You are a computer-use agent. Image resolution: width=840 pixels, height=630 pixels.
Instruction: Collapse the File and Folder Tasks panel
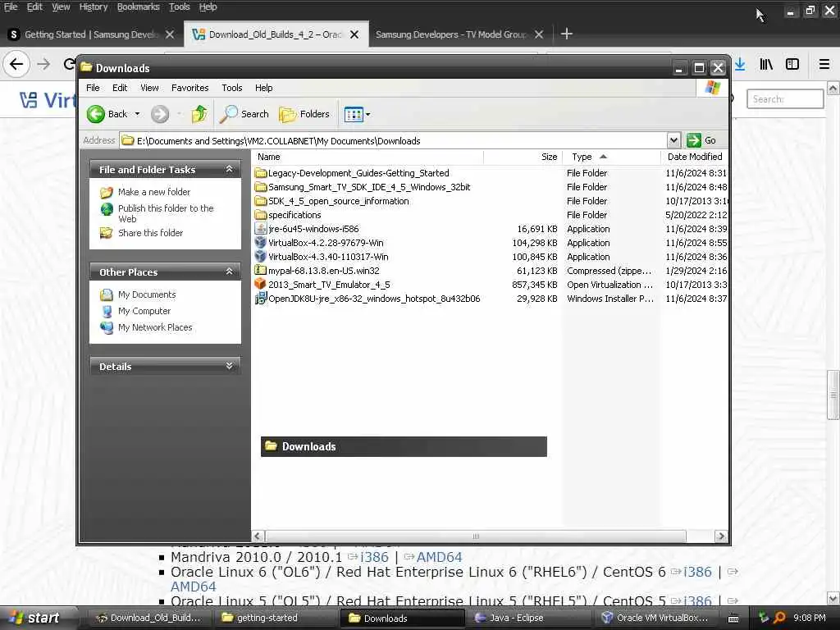230,169
